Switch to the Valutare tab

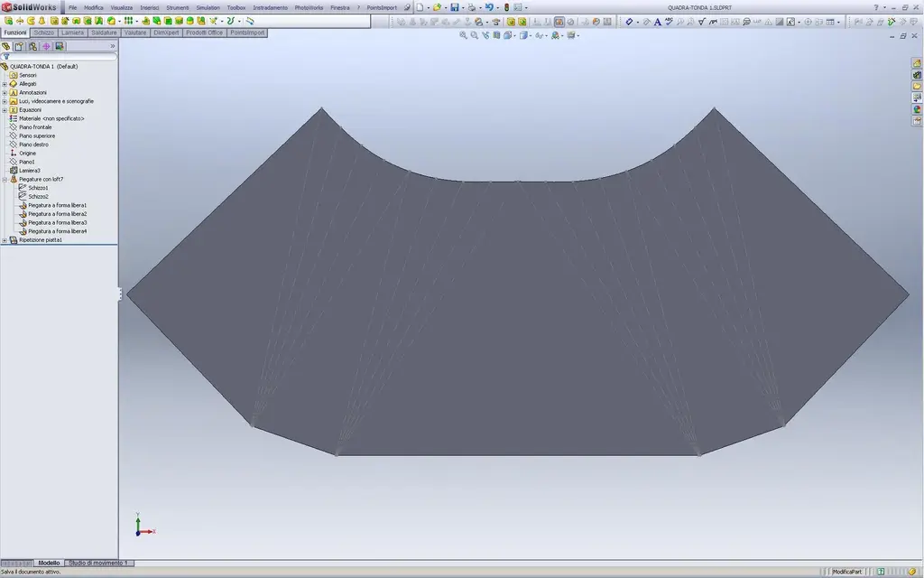[x=135, y=33]
